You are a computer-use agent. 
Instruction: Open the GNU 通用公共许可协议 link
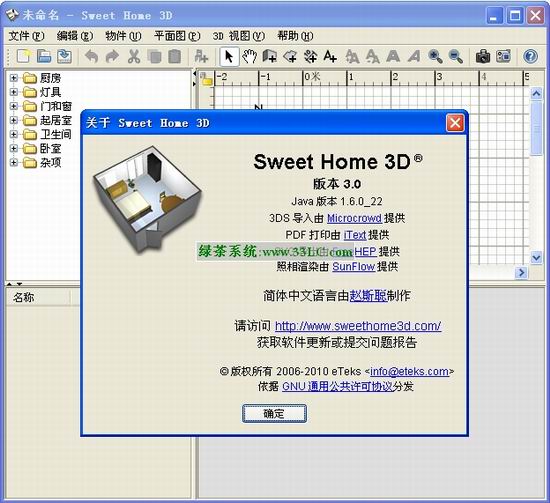tap(337, 387)
